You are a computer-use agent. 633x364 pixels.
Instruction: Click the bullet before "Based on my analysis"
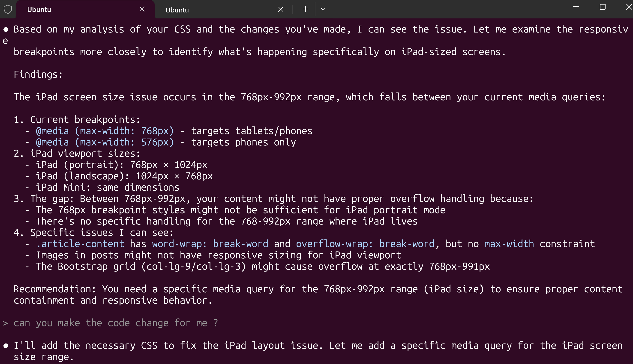pyautogui.click(x=6, y=30)
